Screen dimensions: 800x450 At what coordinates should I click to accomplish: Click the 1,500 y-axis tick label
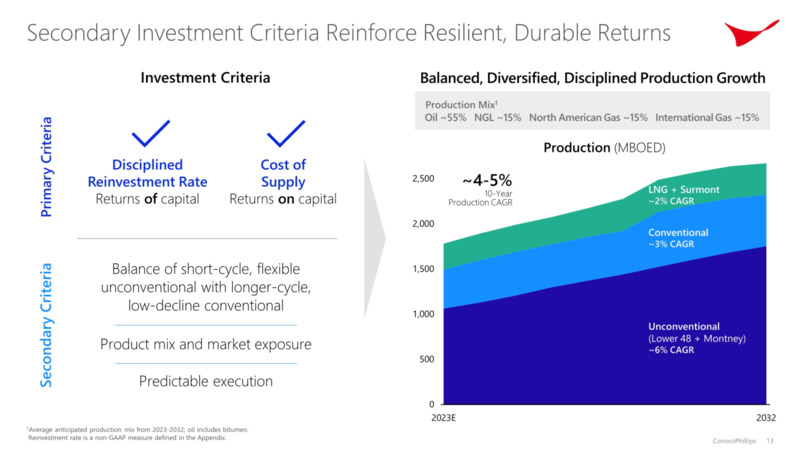(423, 269)
